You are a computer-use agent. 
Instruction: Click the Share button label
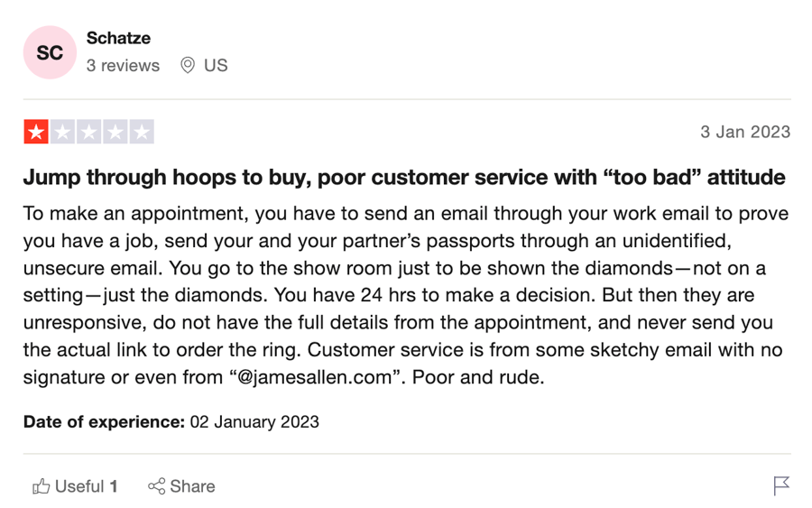click(x=192, y=486)
